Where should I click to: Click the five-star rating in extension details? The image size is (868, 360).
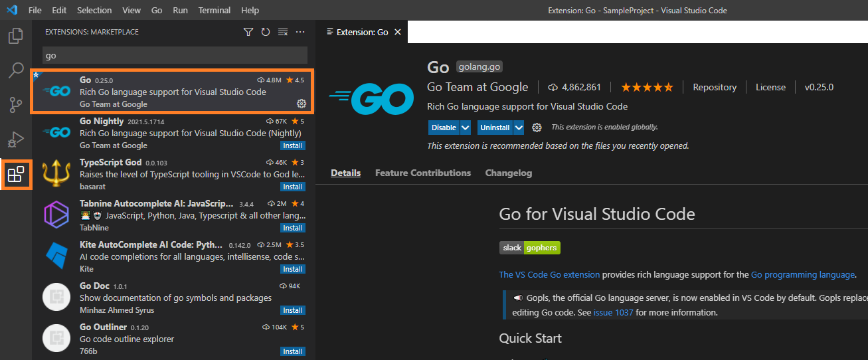pyautogui.click(x=647, y=87)
